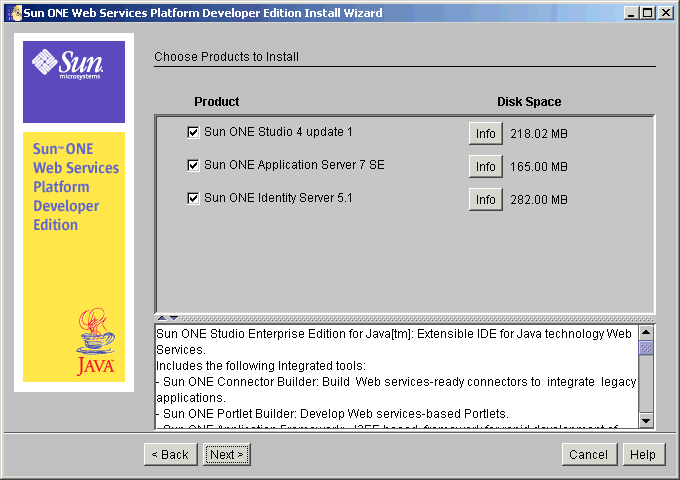Select the 282.00 MB disk space value

(x=539, y=199)
